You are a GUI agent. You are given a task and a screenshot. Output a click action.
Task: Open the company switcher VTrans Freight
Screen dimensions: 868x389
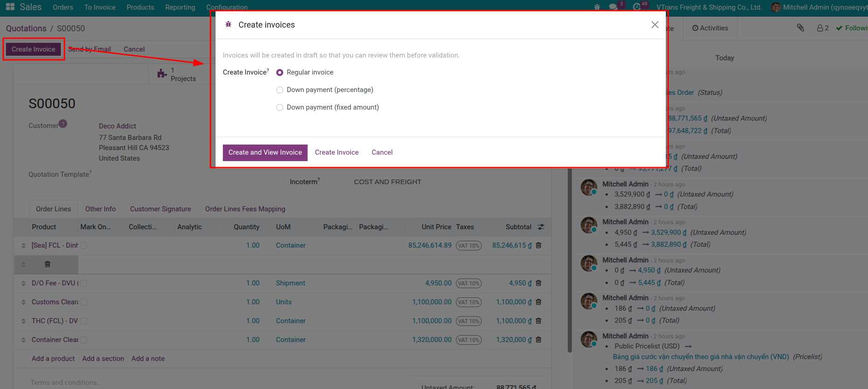pyautogui.click(x=709, y=7)
